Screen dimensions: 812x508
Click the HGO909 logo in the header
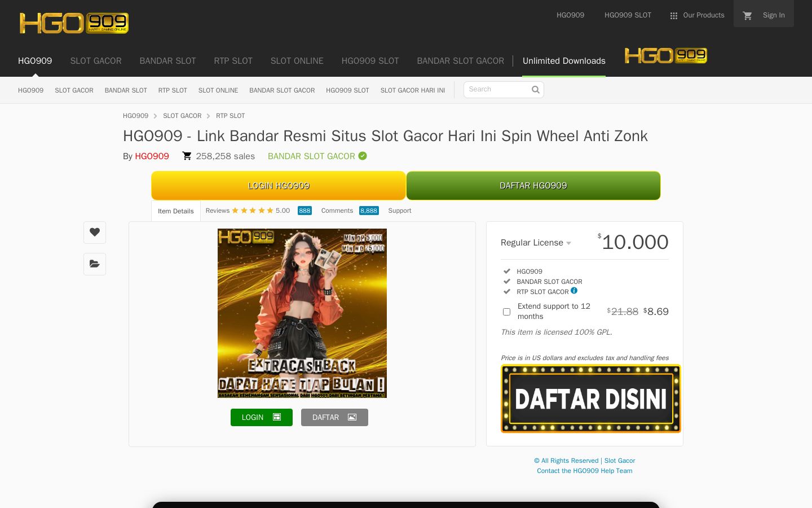(x=74, y=23)
